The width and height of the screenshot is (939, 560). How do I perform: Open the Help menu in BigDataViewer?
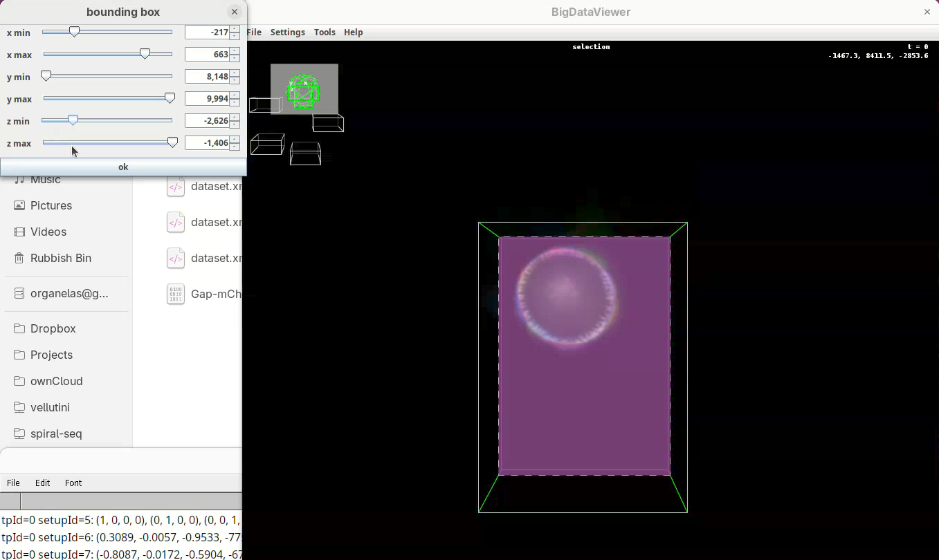[x=353, y=32]
